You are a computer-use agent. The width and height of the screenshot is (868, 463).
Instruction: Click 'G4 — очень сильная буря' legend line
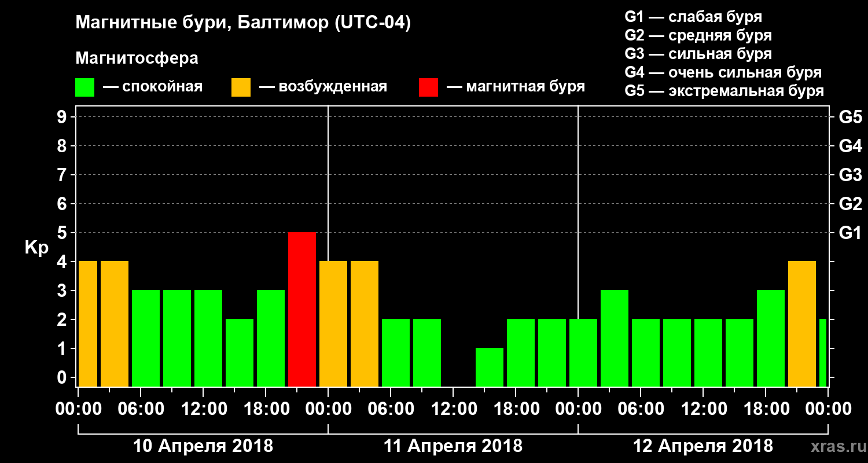tap(723, 72)
